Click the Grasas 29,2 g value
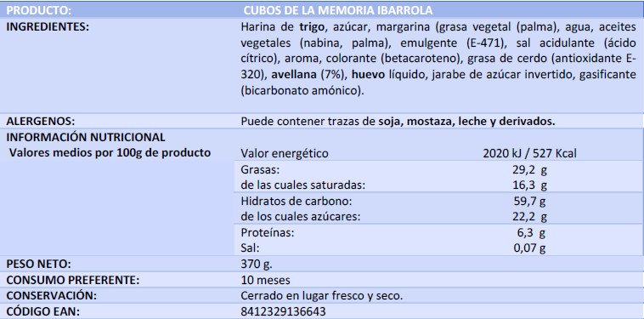Viewport: 644px width, 319px height. tap(530, 170)
